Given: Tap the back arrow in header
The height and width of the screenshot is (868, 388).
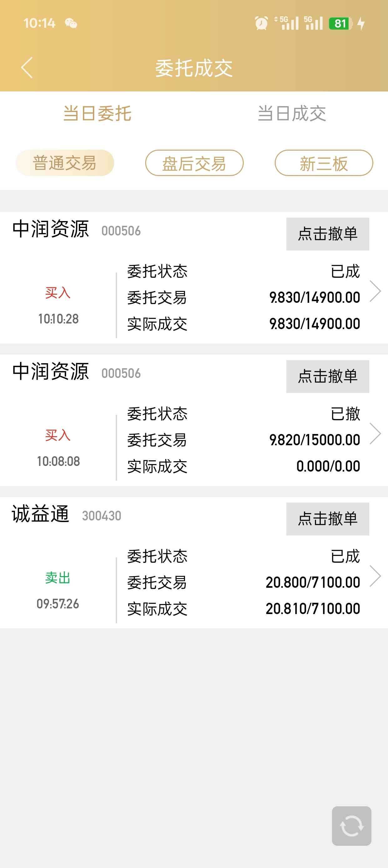Looking at the screenshot, I should (x=27, y=68).
